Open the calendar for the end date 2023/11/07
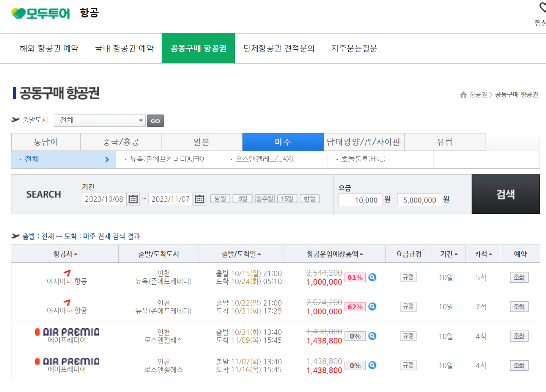Screen dimensions: 546x392 coord(199,199)
